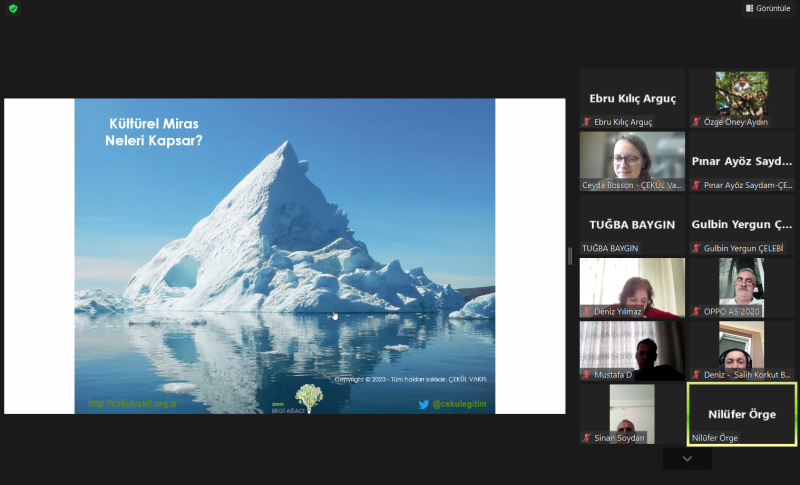
Task: Select Deniz - Salih Korkut video tile
Action: click(x=741, y=350)
